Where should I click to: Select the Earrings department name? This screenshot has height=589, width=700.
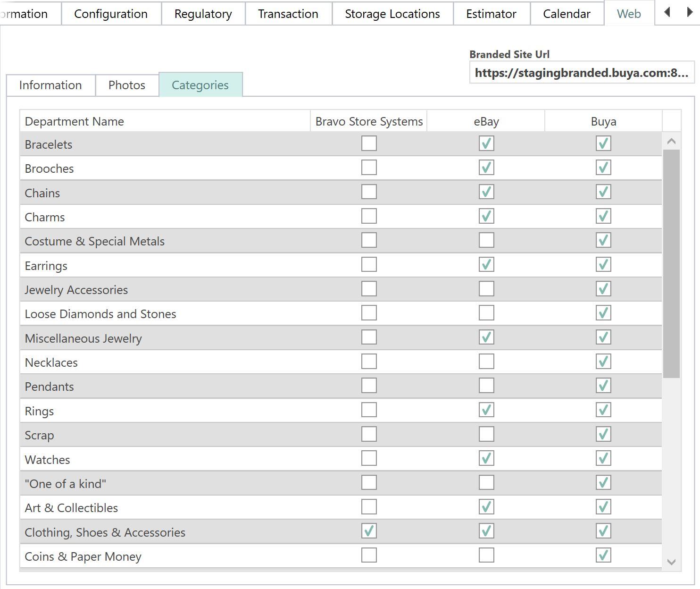pyautogui.click(x=46, y=266)
